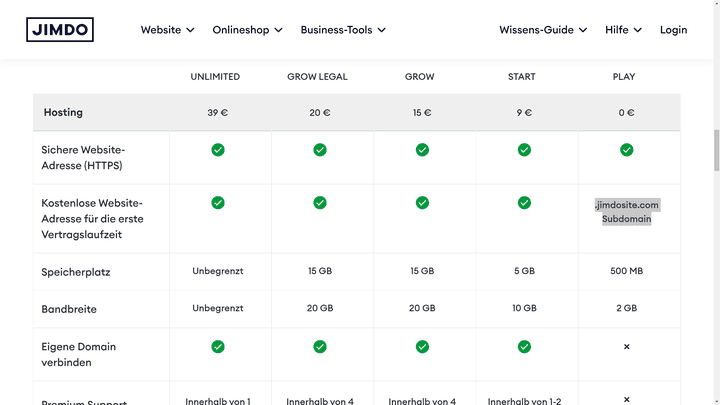Open the Hilfe menu
This screenshot has width=720, height=405.
tap(623, 30)
